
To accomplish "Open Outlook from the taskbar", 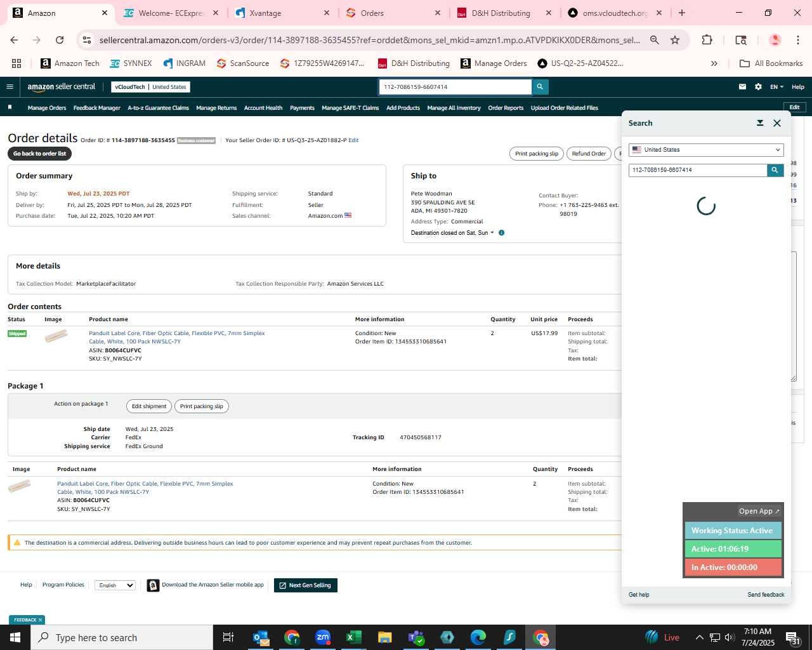I will (261, 637).
